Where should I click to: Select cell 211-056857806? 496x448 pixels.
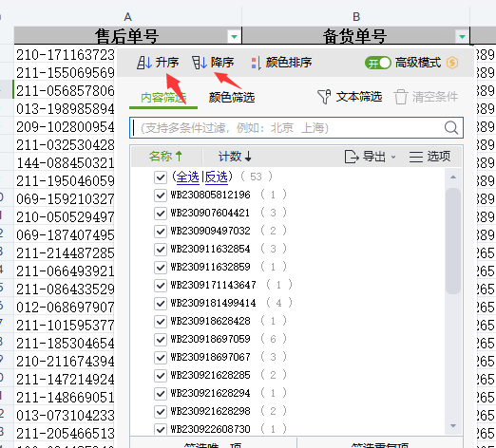click(65, 91)
